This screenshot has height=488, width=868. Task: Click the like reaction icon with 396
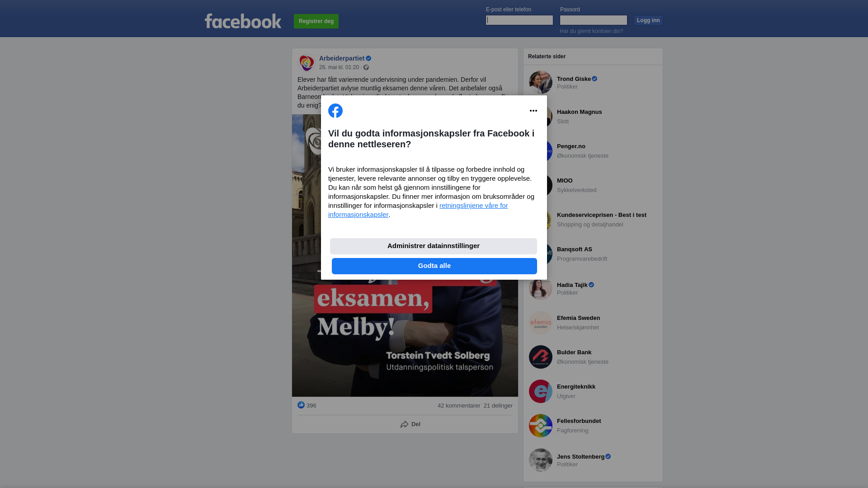[301, 405]
